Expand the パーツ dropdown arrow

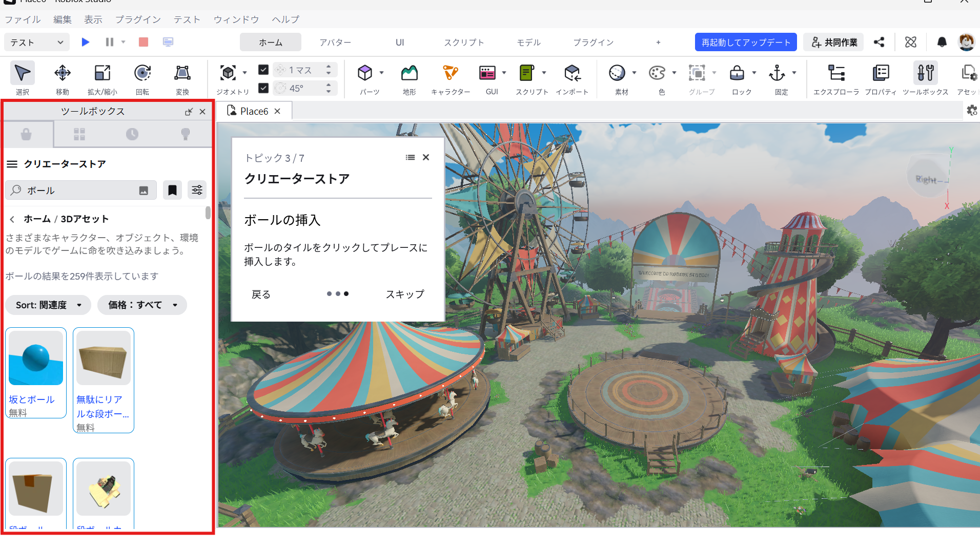tap(382, 73)
